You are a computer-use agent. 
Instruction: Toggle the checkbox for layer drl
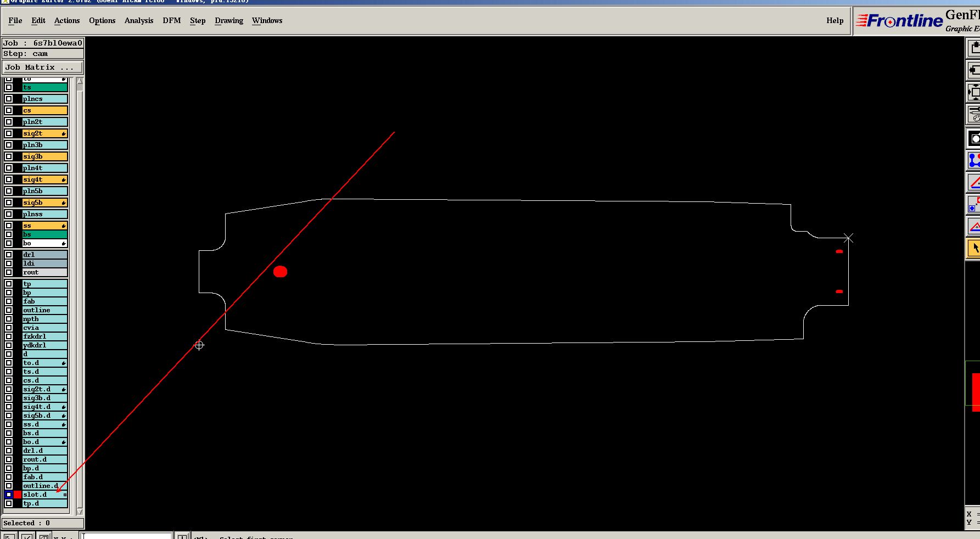click(9, 255)
